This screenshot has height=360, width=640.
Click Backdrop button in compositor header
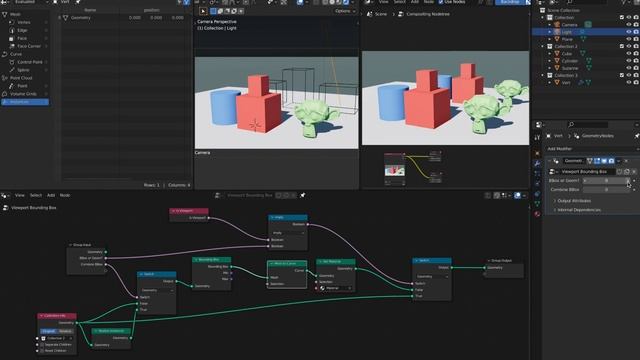coord(510,2)
